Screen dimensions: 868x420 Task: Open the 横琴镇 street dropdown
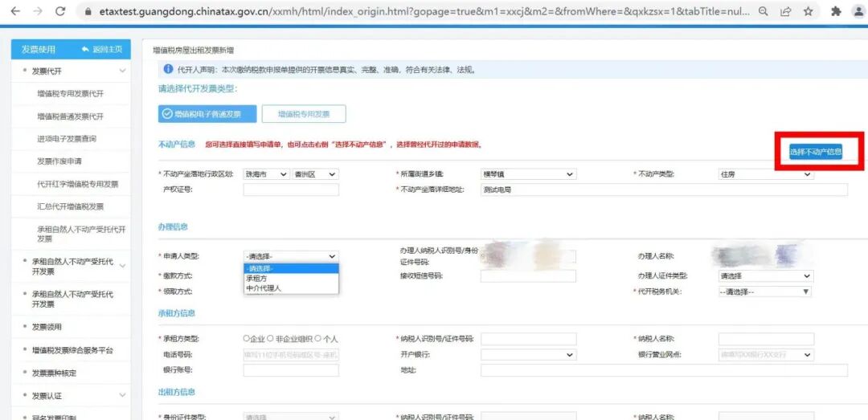(528, 174)
